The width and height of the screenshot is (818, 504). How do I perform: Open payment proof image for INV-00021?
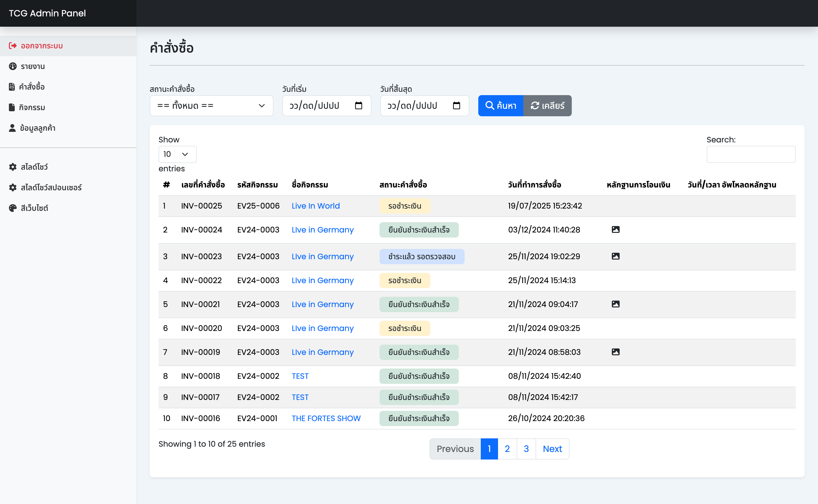click(x=615, y=304)
